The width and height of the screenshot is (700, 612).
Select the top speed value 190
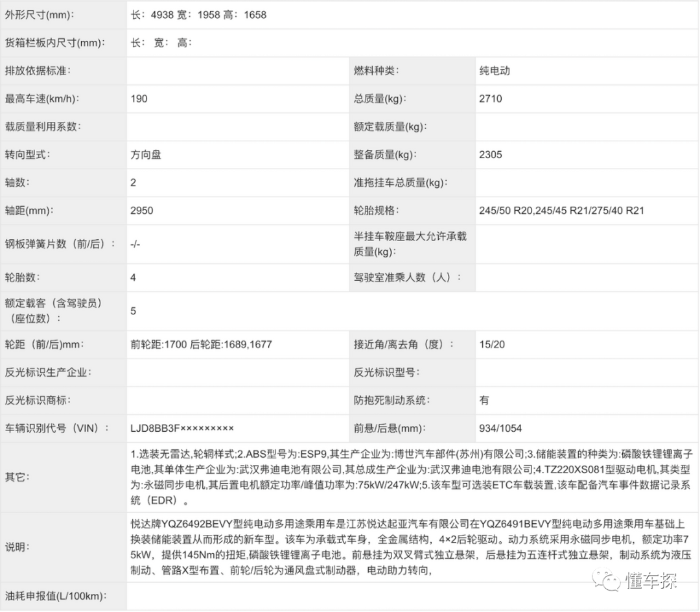tap(139, 99)
